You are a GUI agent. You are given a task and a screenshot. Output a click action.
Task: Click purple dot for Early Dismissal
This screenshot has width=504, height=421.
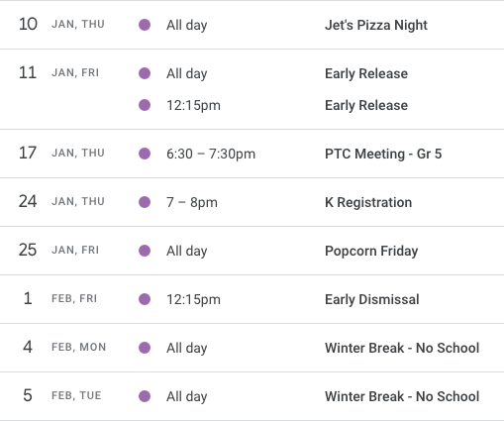pyautogui.click(x=145, y=299)
